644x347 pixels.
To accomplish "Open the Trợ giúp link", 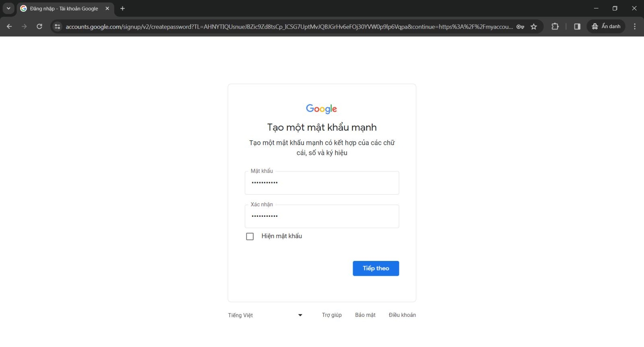I will (332, 315).
